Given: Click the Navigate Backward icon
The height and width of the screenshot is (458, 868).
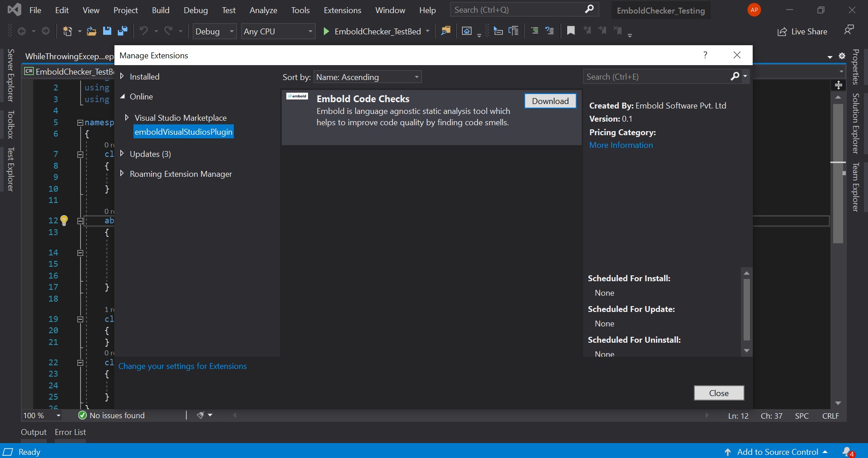Looking at the screenshot, I should click(21, 31).
